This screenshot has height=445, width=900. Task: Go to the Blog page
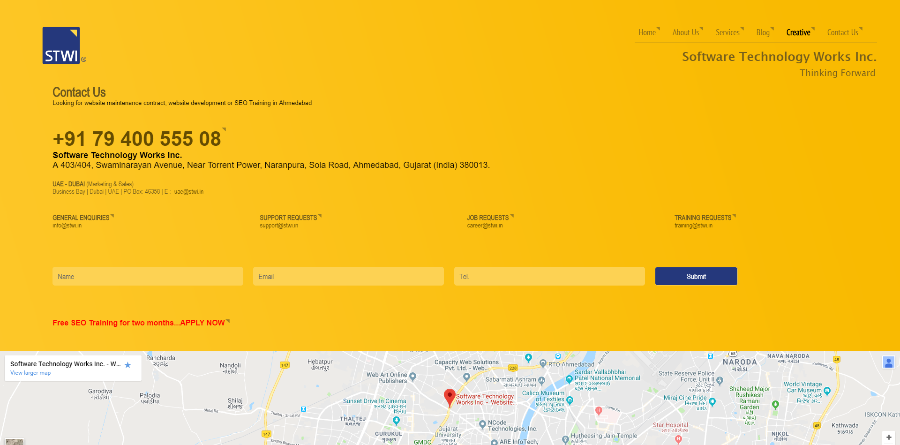(x=763, y=32)
